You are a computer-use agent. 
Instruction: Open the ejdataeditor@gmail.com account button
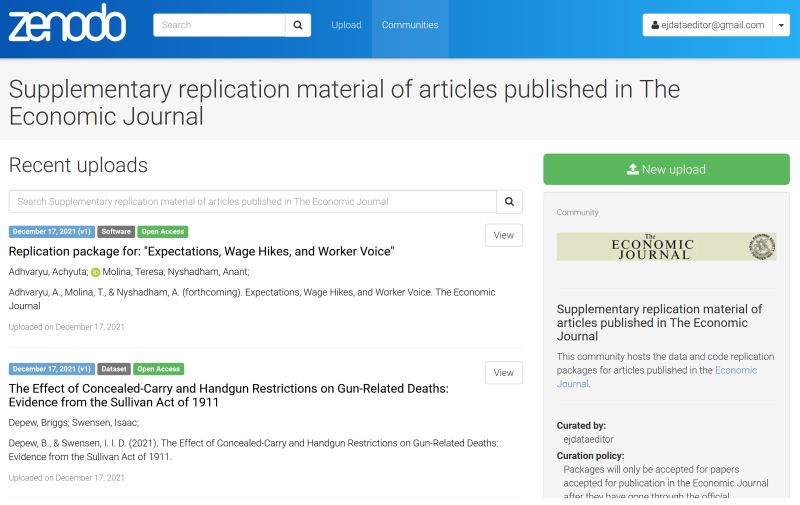pos(708,25)
